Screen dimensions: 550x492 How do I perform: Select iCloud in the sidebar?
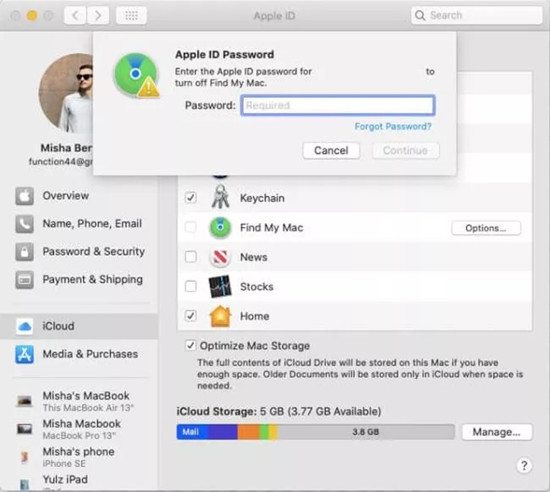(79, 326)
